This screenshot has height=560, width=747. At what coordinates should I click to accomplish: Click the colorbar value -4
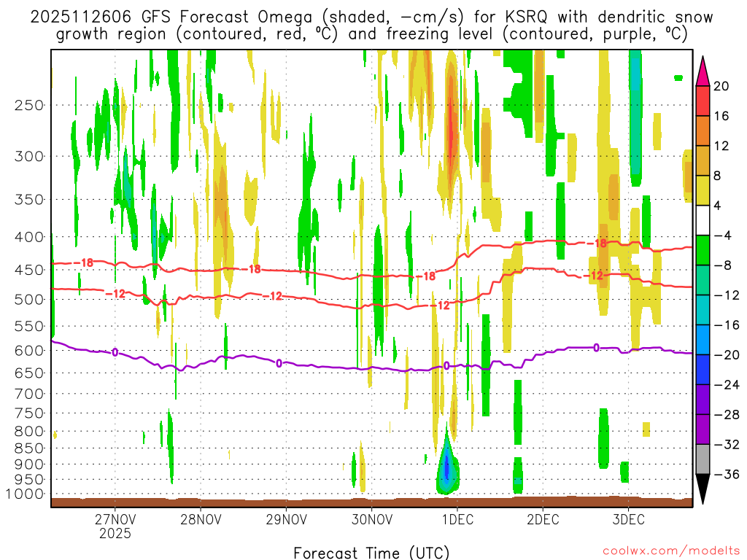(x=723, y=236)
